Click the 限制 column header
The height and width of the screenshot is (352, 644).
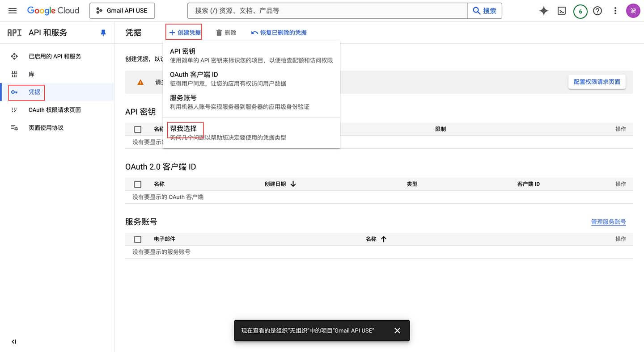pyautogui.click(x=441, y=129)
